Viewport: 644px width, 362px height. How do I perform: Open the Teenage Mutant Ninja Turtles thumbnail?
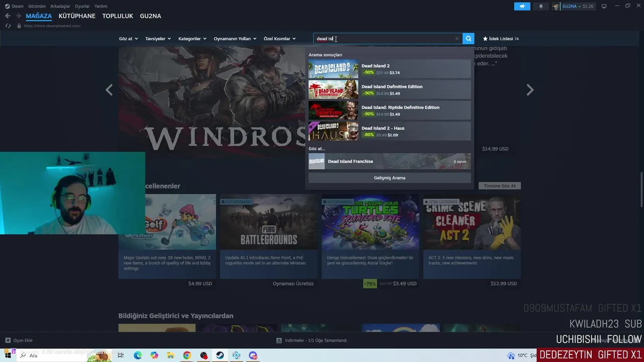(x=370, y=222)
